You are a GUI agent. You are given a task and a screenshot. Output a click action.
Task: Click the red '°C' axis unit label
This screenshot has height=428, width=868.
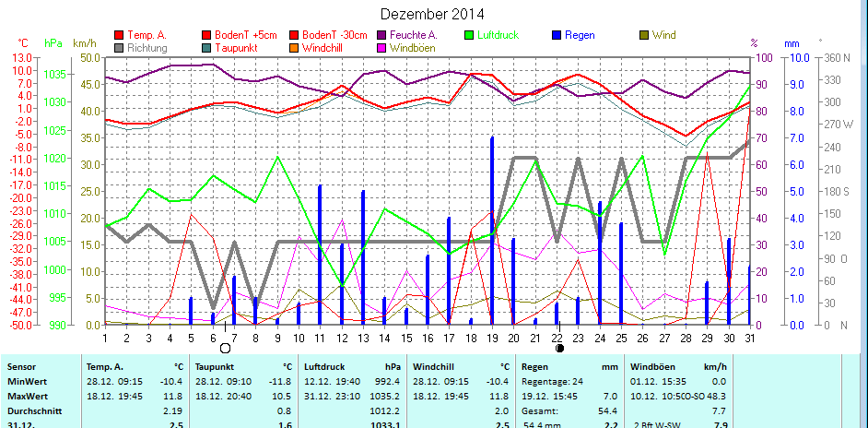[23, 43]
